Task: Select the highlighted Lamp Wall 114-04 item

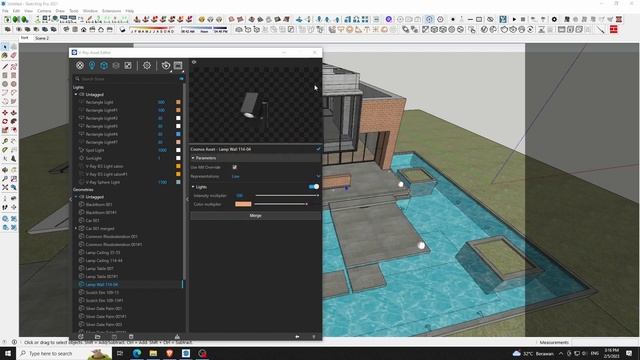Action: pyautogui.click(x=102, y=284)
